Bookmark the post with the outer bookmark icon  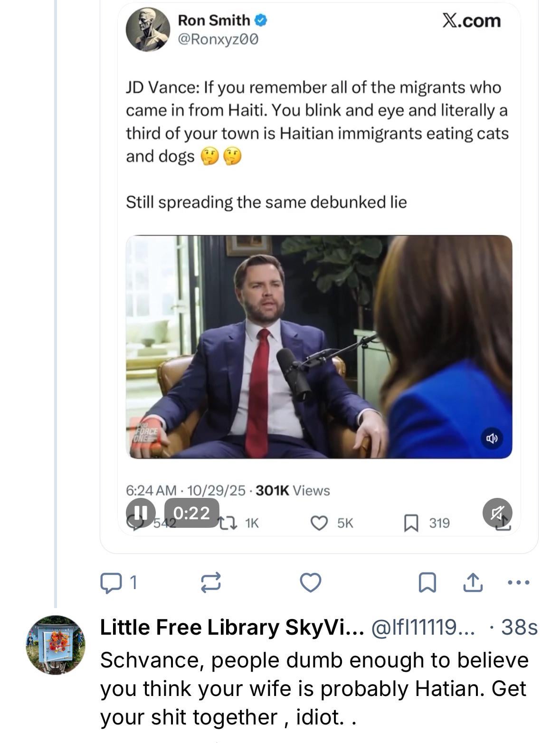(427, 582)
